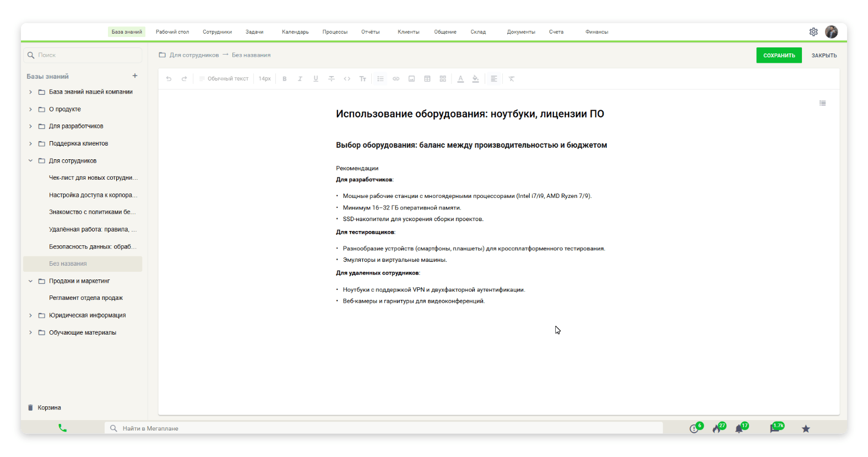868x457 pixels.
Task: Open the Календарь tab
Action: [x=295, y=32]
